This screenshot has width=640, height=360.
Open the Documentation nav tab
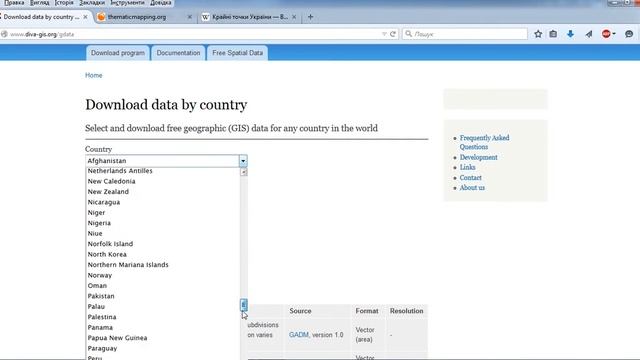(x=178, y=53)
